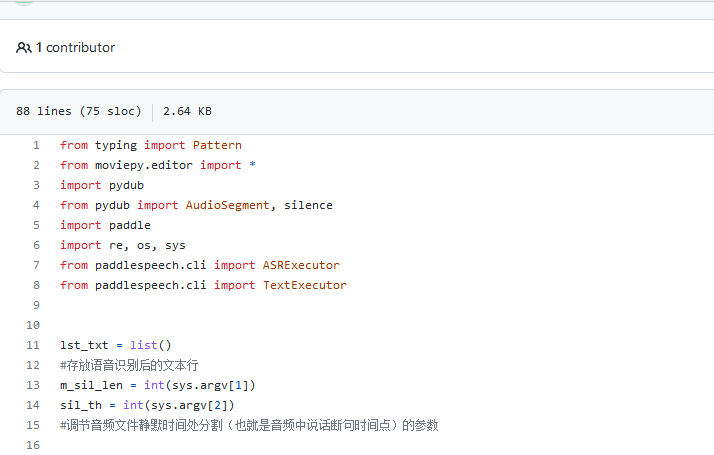Click the "88 lines (75 sloc)" file info

point(79,112)
